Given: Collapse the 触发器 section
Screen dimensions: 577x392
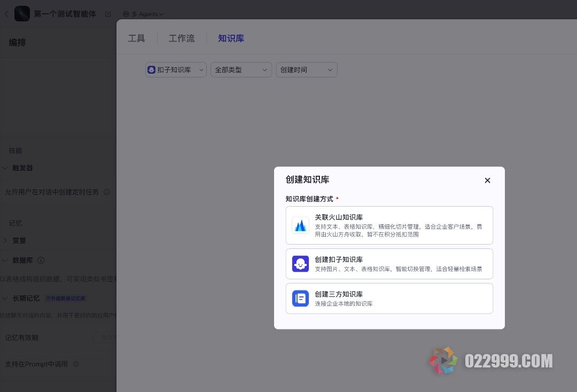Looking at the screenshot, I should click(5, 168).
